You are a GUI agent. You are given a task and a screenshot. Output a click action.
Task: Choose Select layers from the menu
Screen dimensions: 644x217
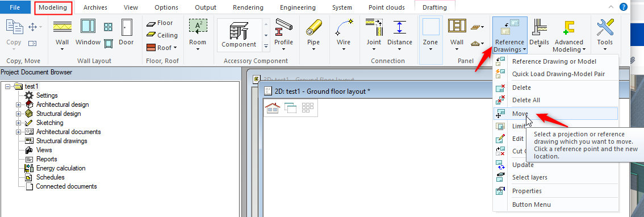[529, 177]
